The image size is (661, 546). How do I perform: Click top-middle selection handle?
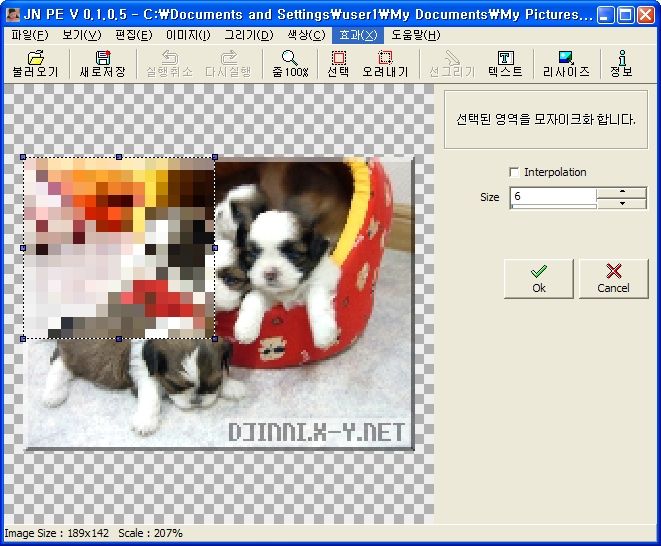[119, 157]
